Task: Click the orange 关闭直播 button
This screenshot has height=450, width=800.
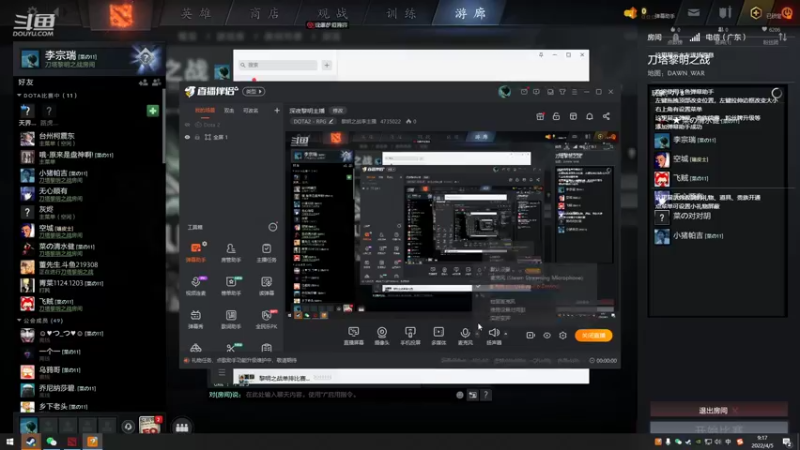Action: coord(593,335)
